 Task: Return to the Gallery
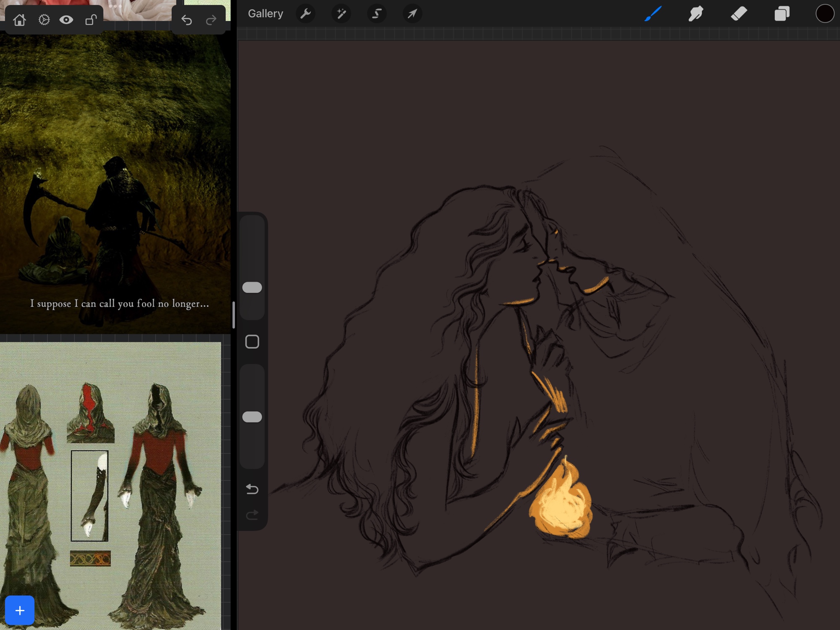coord(265,14)
